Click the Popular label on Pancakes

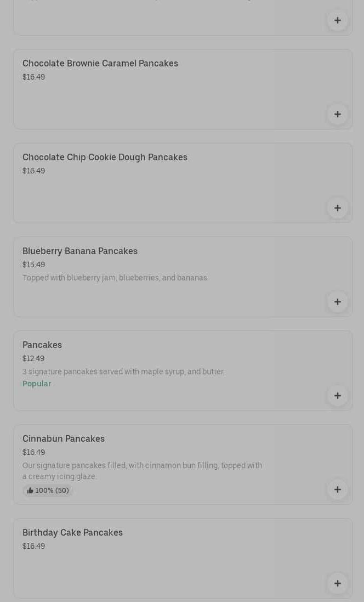point(37,384)
